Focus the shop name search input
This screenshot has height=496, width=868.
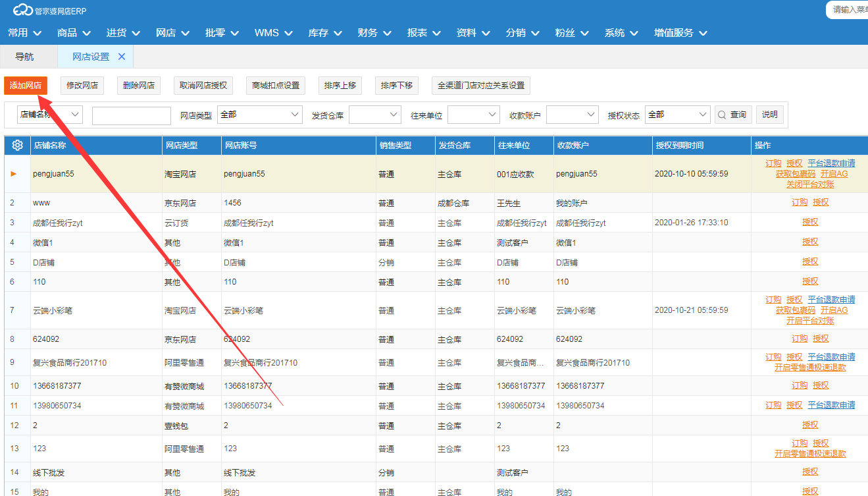(132, 116)
